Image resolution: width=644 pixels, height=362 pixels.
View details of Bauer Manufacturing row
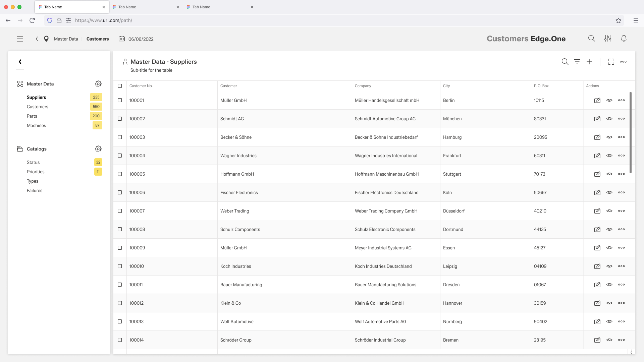(609, 285)
